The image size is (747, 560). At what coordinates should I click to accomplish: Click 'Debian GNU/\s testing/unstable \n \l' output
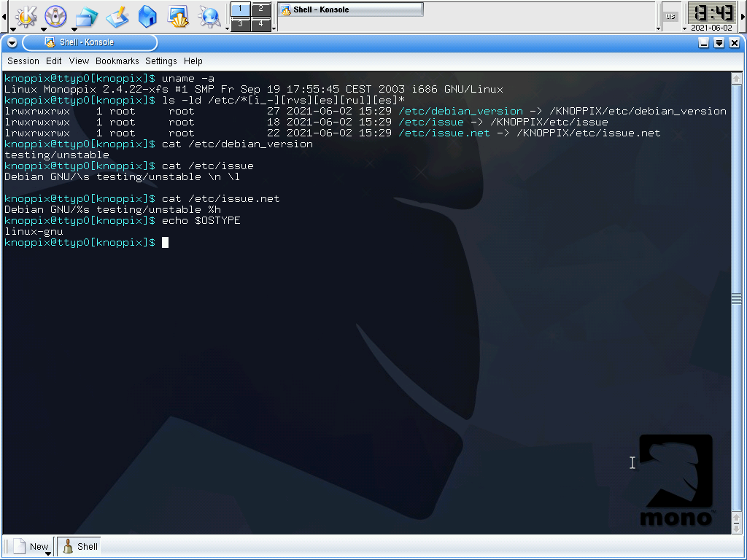122,177
